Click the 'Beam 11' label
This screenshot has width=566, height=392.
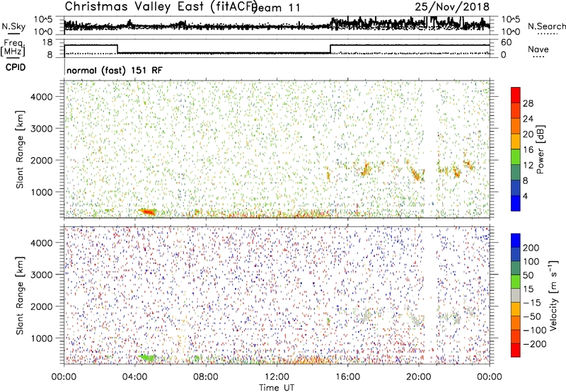[277, 8]
